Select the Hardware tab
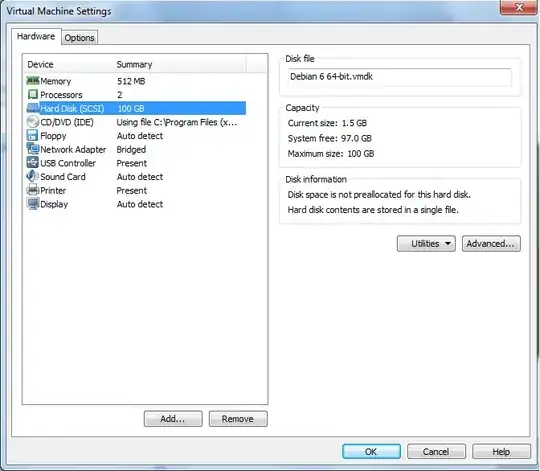The width and height of the screenshot is (540, 471). coord(36,36)
